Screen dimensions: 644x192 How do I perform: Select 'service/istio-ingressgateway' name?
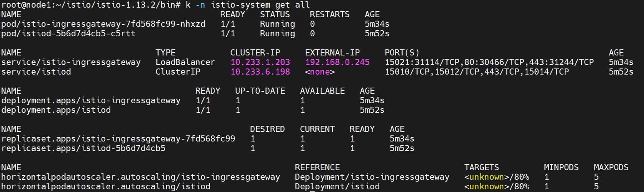(x=71, y=62)
